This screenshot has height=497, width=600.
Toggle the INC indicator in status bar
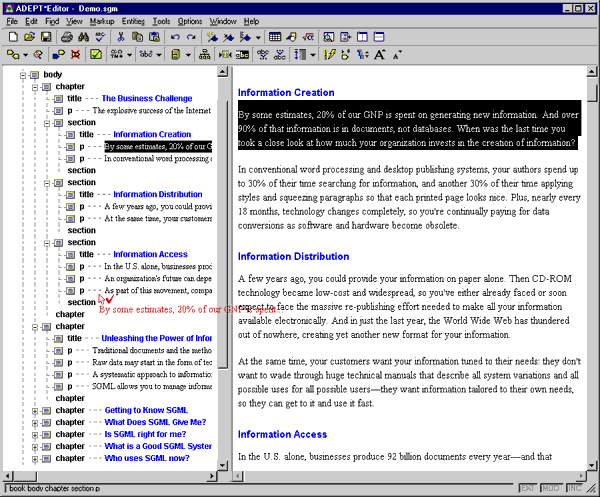click(x=574, y=488)
